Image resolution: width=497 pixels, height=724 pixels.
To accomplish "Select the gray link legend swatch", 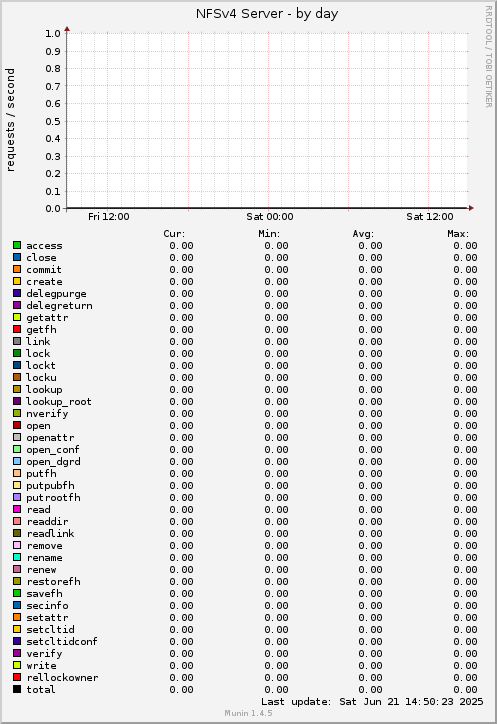I will (x=17, y=341).
